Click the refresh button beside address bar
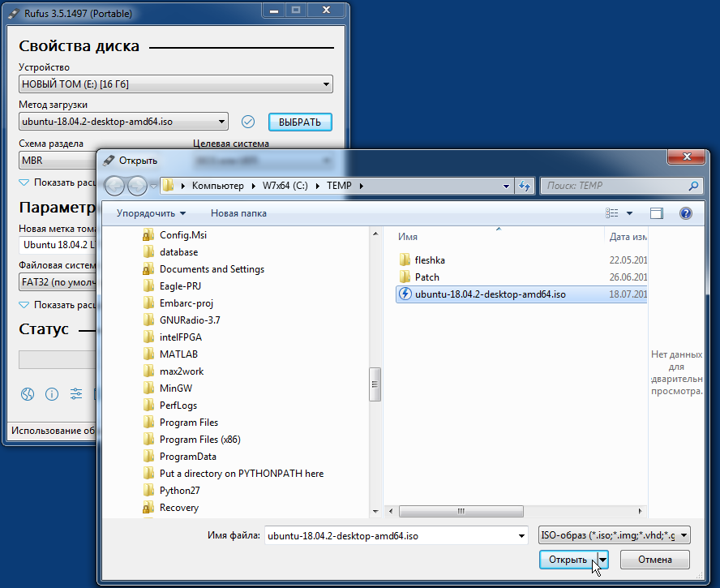720x588 pixels. (x=524, y=186)
